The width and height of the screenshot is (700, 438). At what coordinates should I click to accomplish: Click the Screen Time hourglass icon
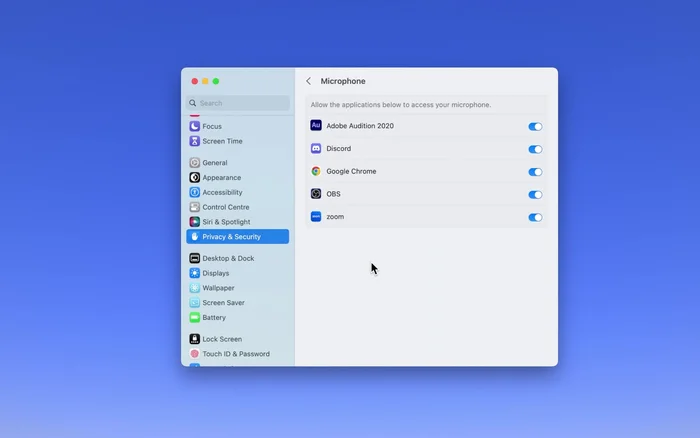click(195, 141)
